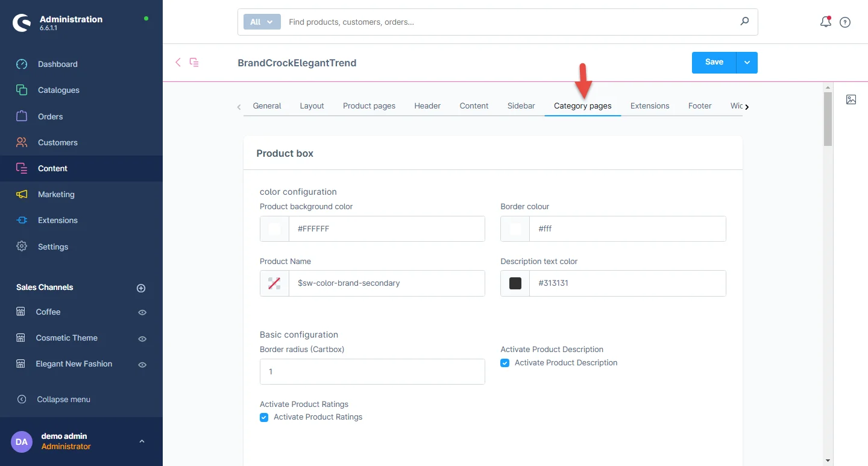Open Dashboard from the sidebar icon
The height and width of the screenshot is (466, 868).
tap(22, 64)
